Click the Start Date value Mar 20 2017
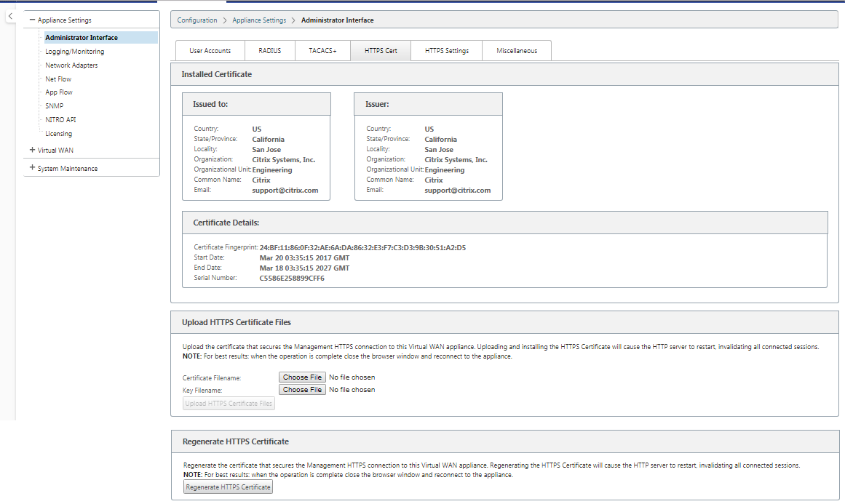This screenshot has width=845, height=504. click(x=304, y=258)
